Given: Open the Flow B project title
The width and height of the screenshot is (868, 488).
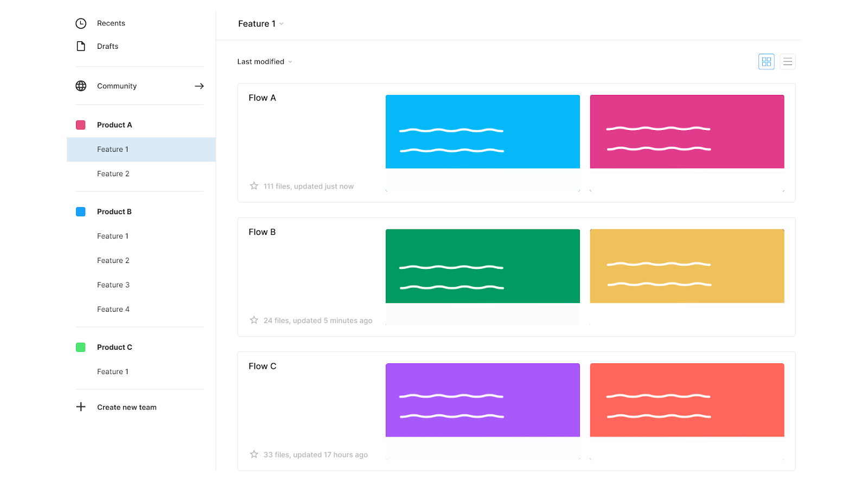Looking at the screenshot, I should pos(263,232).
